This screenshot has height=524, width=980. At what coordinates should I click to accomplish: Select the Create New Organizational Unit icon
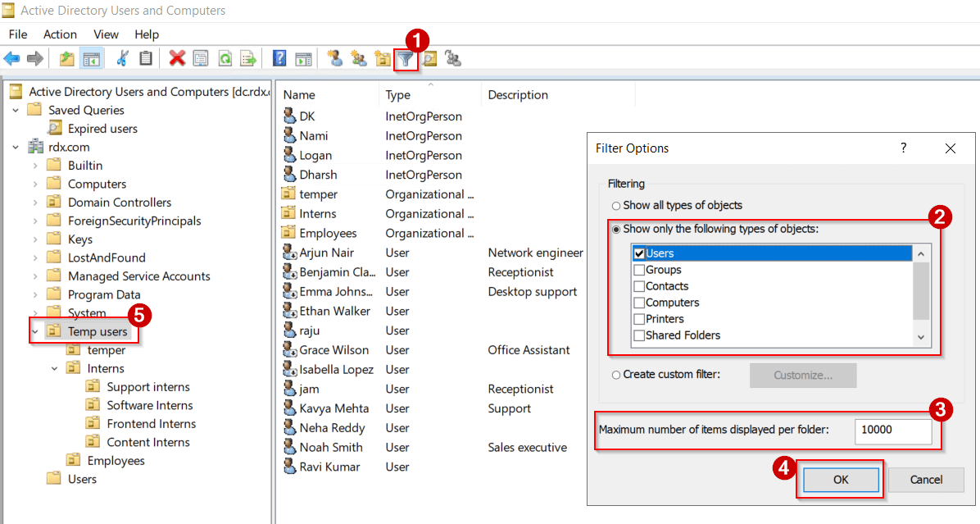(383, 58)
